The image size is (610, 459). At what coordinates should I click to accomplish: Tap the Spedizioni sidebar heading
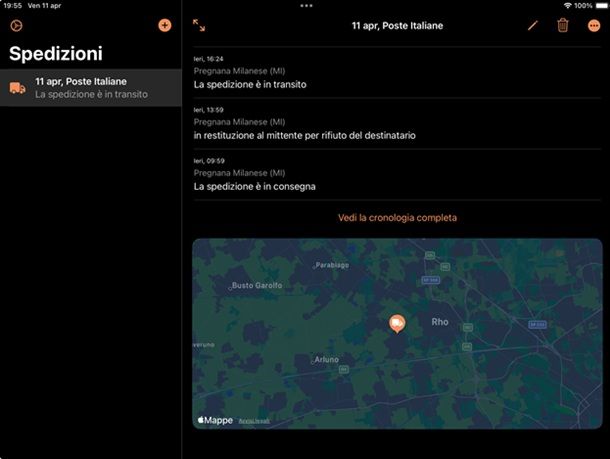pyautogui.click(x=56, y=54)
